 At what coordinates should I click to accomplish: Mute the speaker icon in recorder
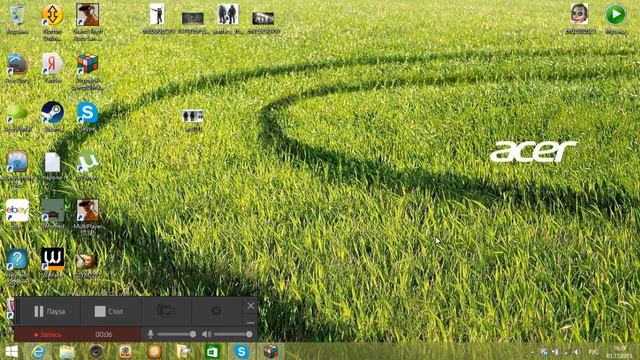(x=207, y=334)
